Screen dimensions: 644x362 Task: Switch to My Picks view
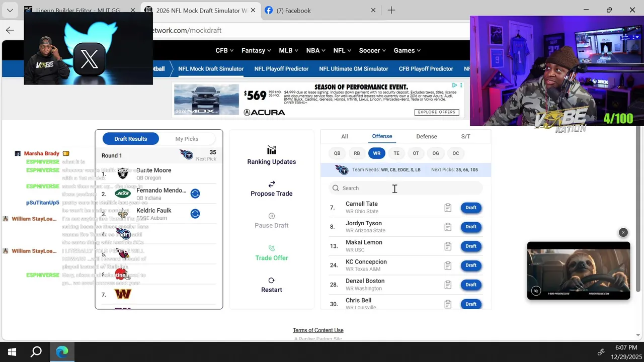[187, 139]
